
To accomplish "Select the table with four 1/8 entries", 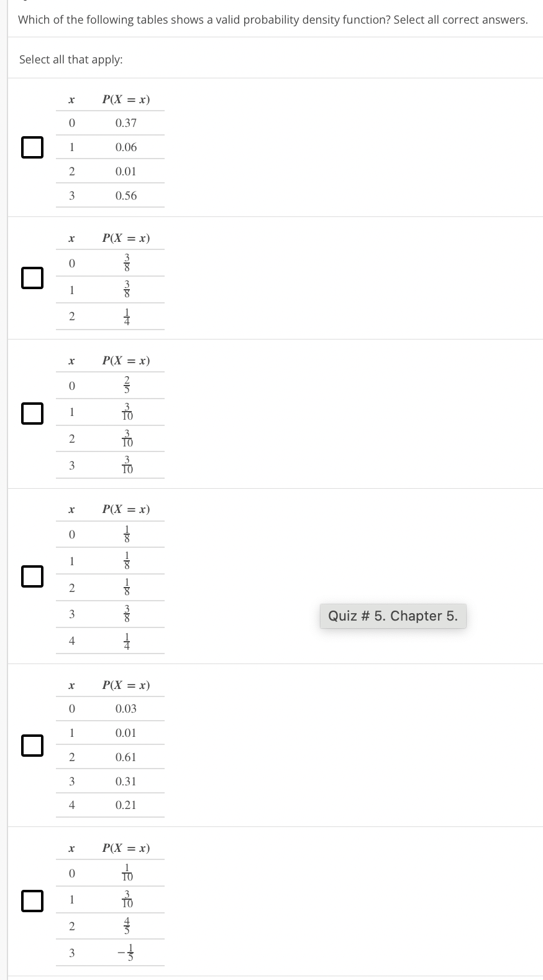I will [x=32, y=576].
